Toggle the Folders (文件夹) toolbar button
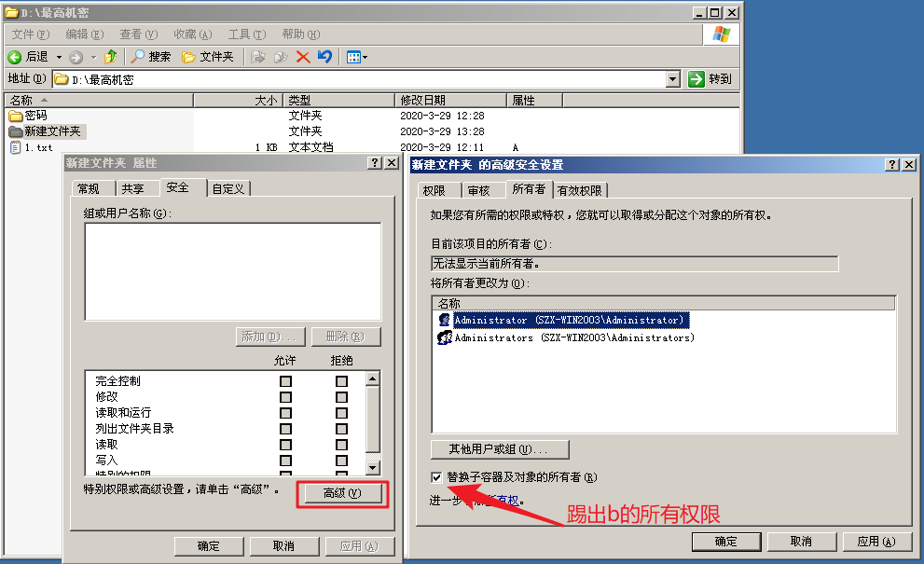This screenshot has height=564, width=924. (x=208, y=57)
